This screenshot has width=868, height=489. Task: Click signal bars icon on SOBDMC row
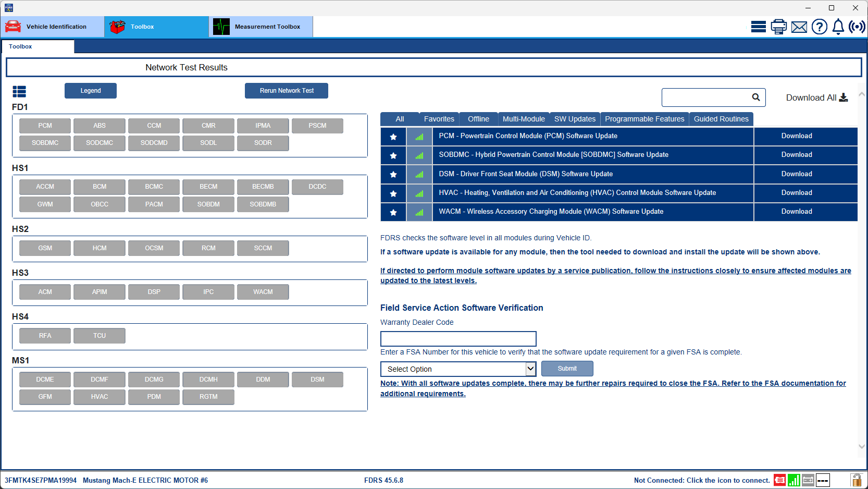[x=419, y=155]
